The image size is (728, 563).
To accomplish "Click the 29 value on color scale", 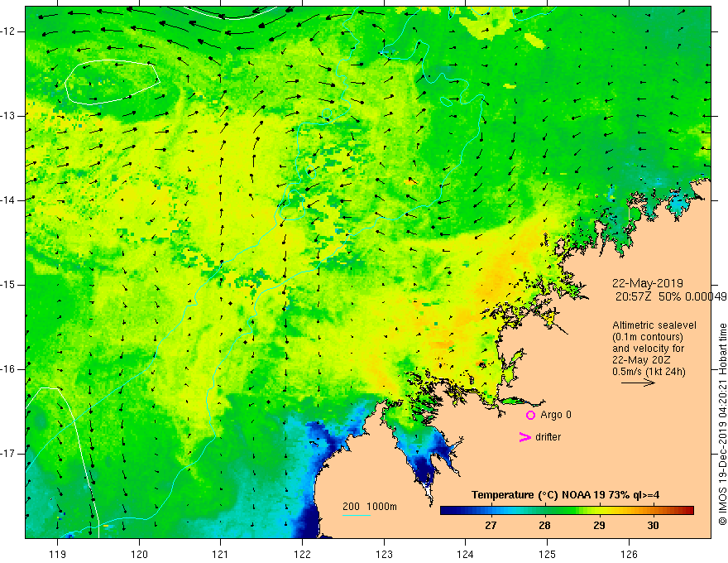I will 599,526.
